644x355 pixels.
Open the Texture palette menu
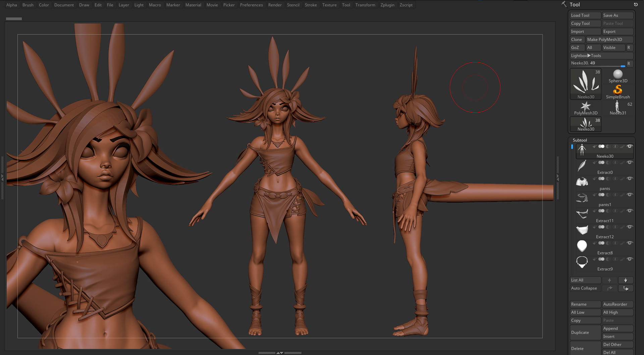point(329,5)
